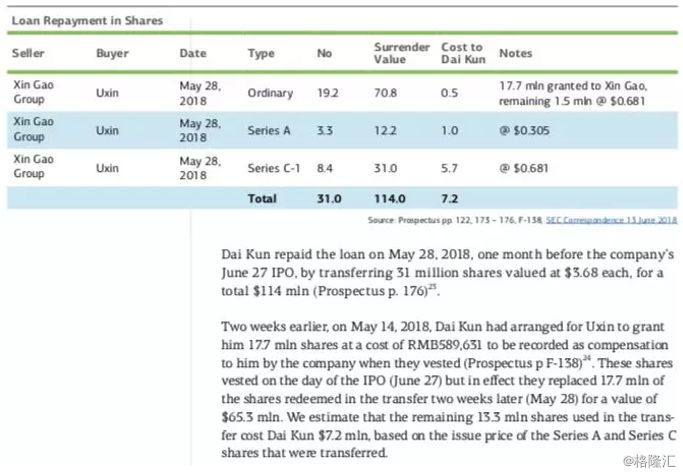This screenshot has width=683, height=475.
Task: Click the Seller column header
Action: coord(28,53)
